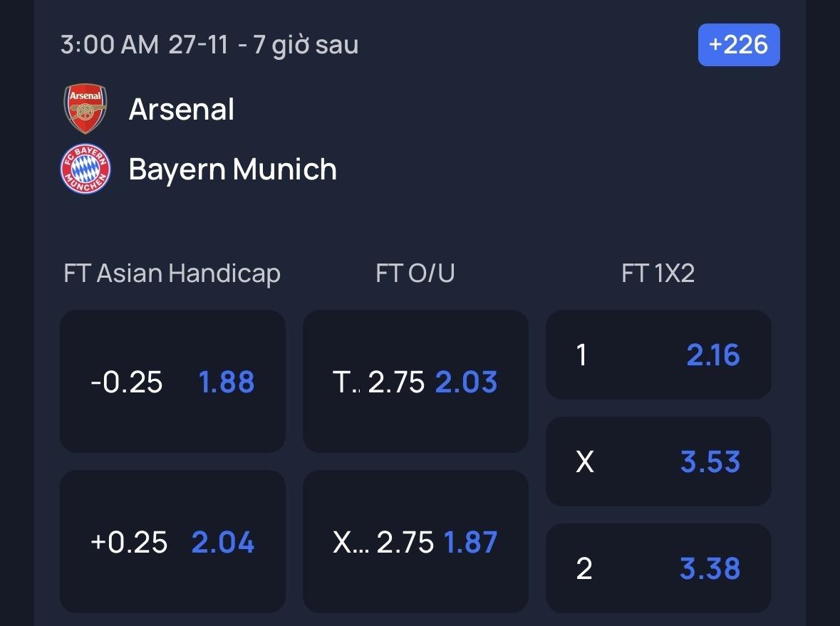
Task: Select the -0.25 handicap at 1.88
Action: (172, 382)
